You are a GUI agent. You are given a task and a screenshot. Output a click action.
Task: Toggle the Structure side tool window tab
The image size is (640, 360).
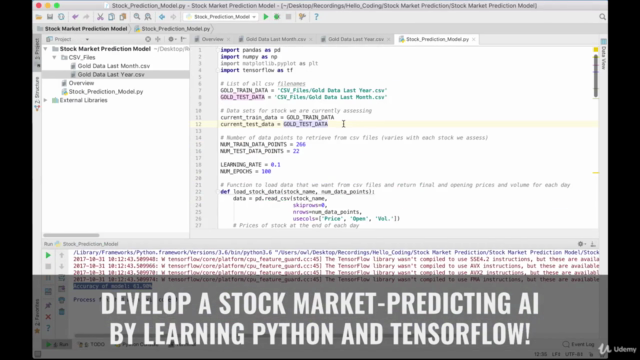point(37,93)
